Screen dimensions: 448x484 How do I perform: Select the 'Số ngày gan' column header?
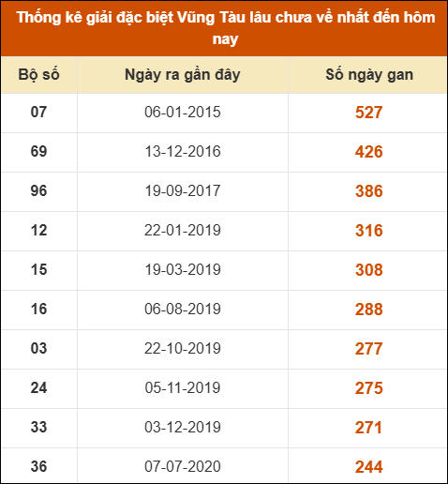369,75
